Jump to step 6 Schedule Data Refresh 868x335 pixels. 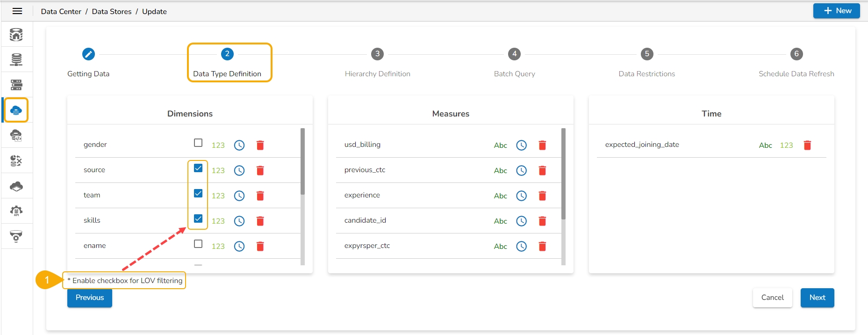click(796, 54)
